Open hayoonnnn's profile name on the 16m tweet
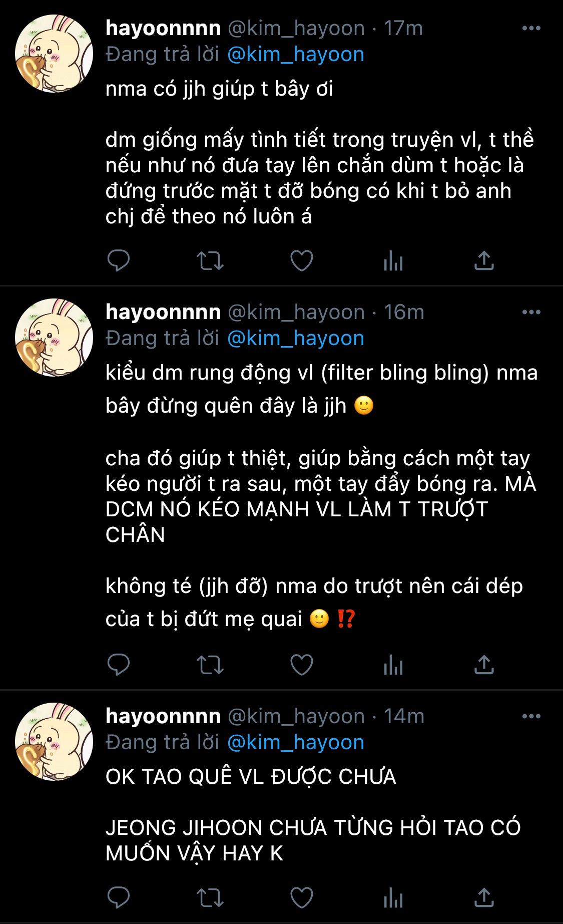The height and width of the screenshot is (924, 563). tap(163, 312)
